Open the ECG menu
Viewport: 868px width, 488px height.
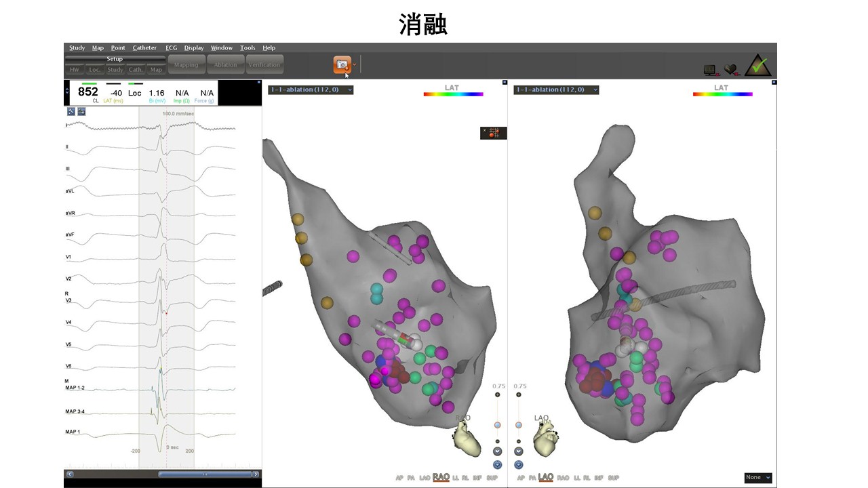point(172,48)
